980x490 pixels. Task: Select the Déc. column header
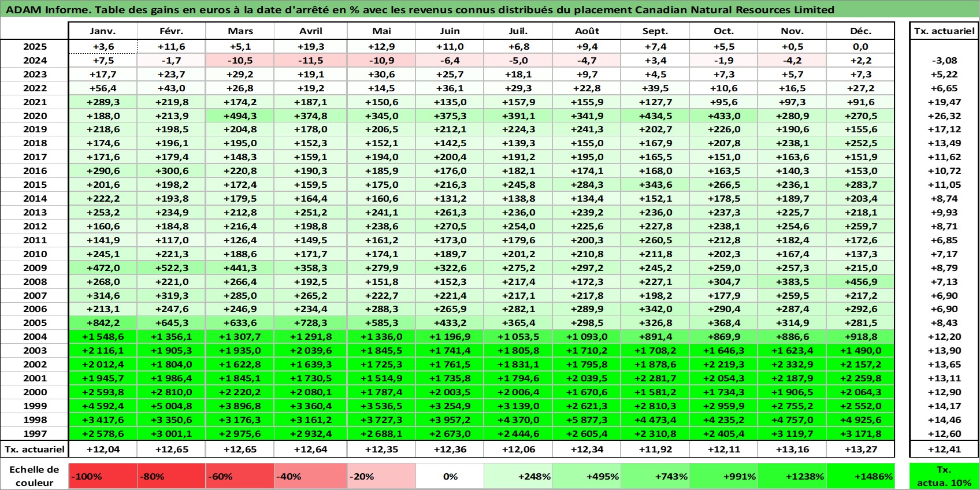point(860,31)
